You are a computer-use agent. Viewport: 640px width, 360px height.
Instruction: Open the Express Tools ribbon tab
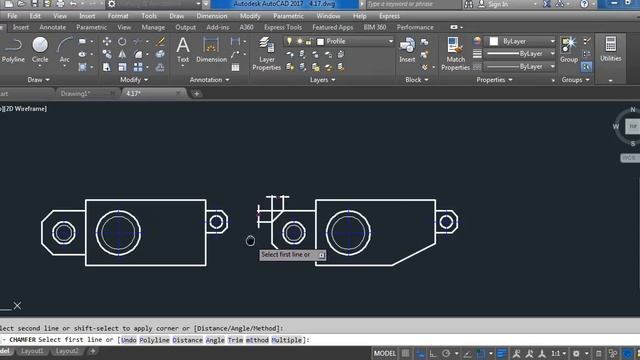[x=283, y=27]
